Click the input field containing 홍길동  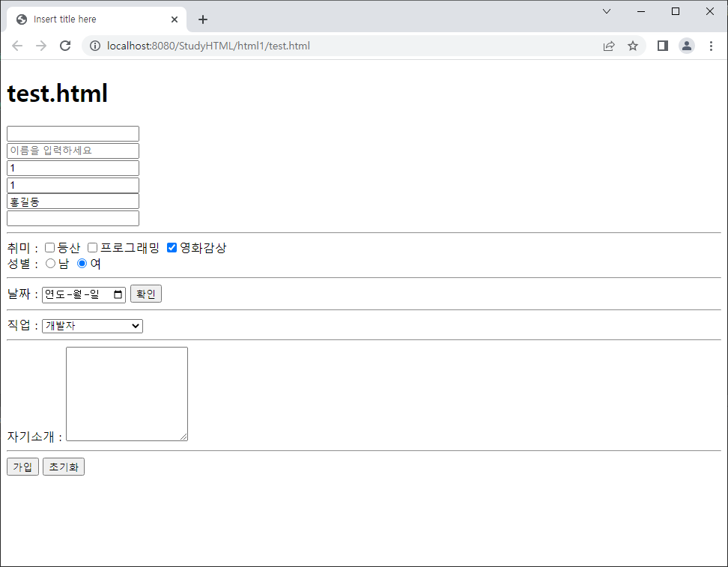(73, 201)
